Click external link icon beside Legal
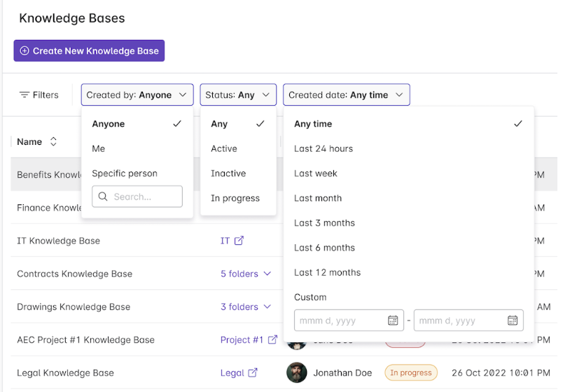 tap(253, 373)
